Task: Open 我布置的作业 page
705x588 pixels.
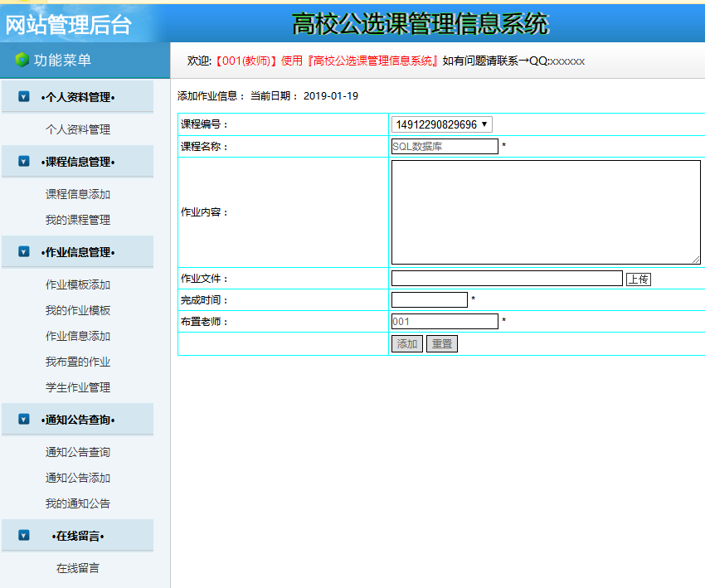Action: point(78,362)
